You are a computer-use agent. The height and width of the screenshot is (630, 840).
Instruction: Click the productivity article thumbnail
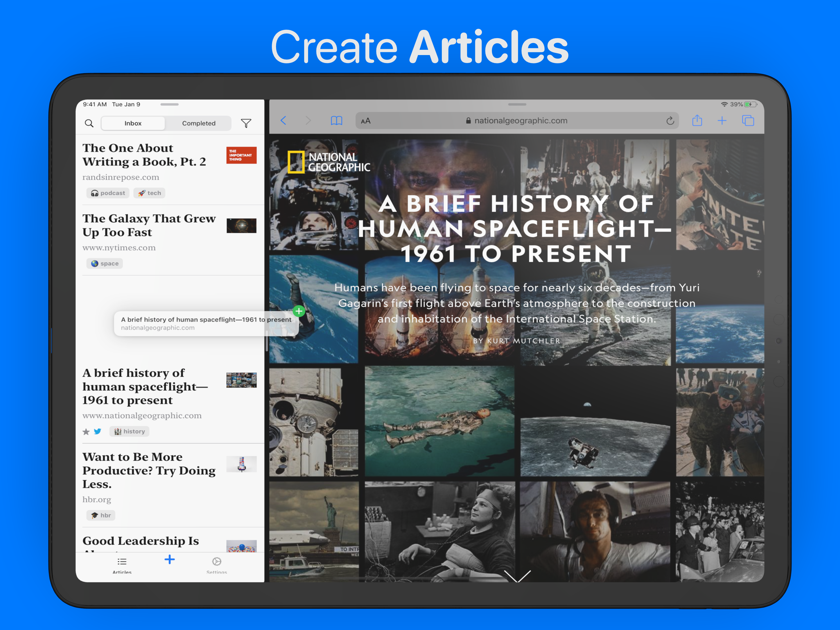(x=242, y=464)
